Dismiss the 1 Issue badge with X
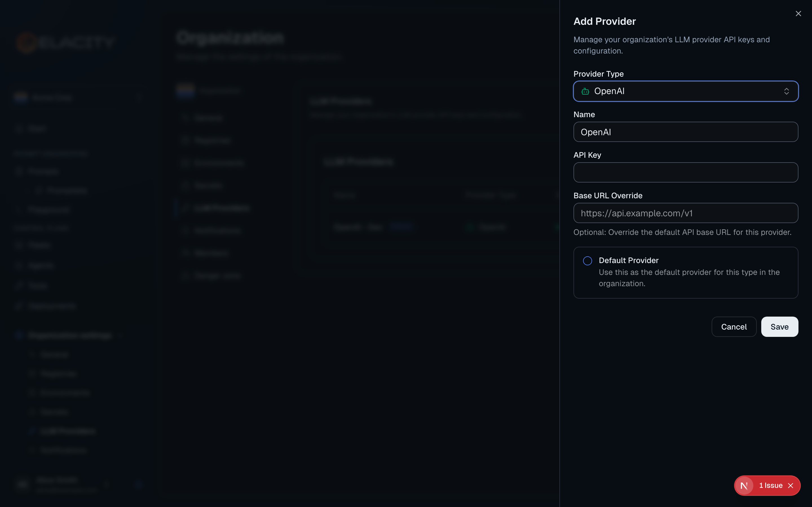Screen dimensions: 812x507 click(791, 485)
